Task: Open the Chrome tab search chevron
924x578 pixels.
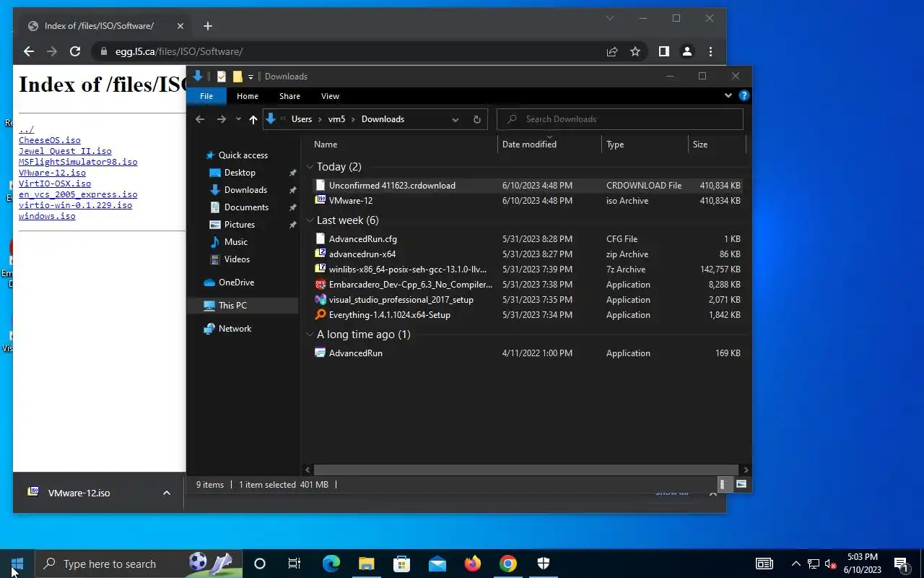Action: point(609,18)
